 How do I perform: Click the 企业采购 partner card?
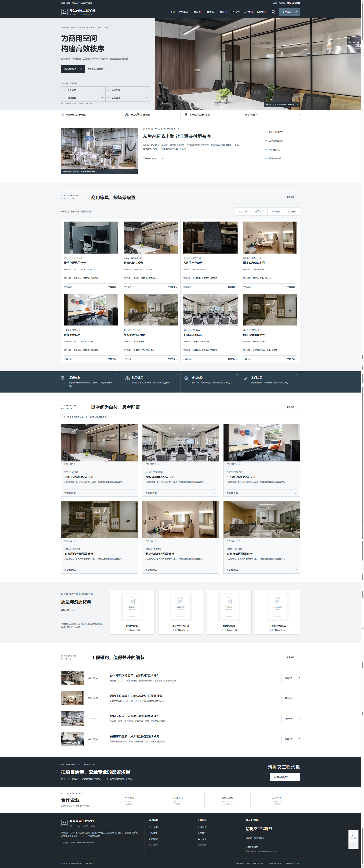click(x=129, y=800)
